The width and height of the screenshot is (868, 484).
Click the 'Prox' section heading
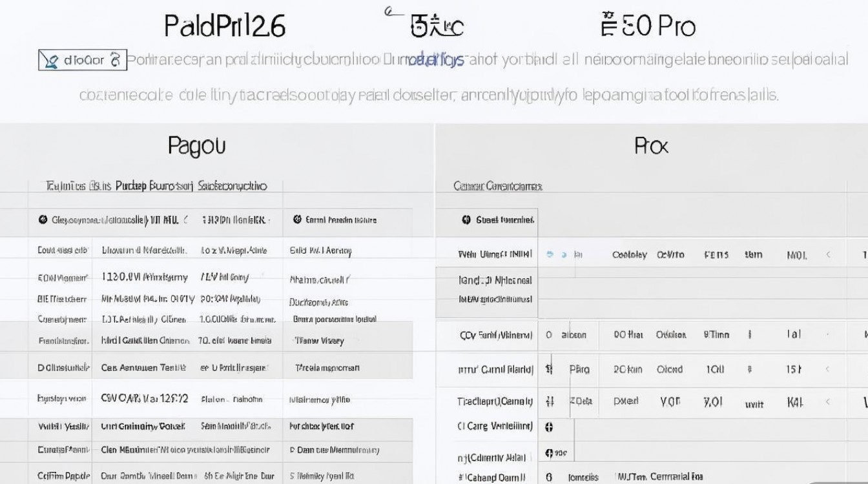[651, 146]
